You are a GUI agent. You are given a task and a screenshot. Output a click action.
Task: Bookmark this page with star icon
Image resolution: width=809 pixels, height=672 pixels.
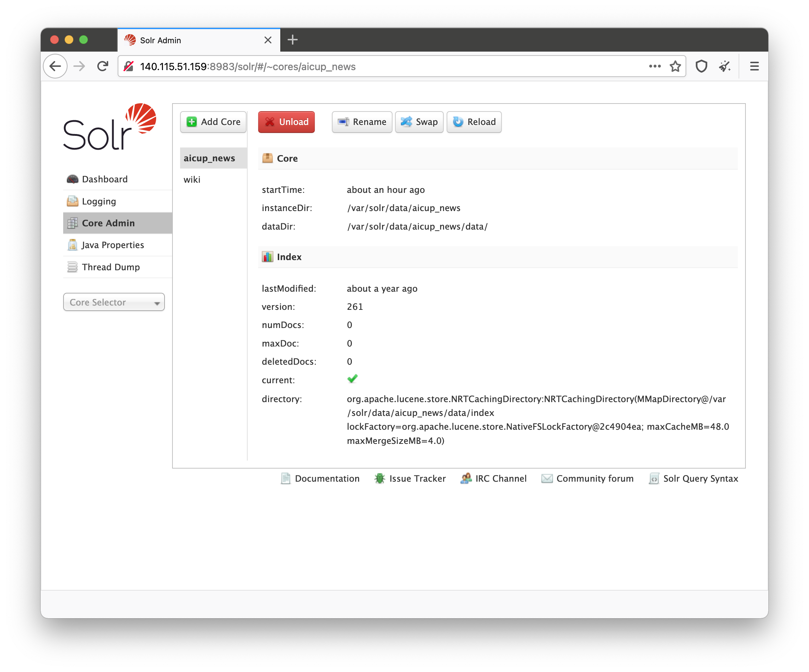coord(675,66)
